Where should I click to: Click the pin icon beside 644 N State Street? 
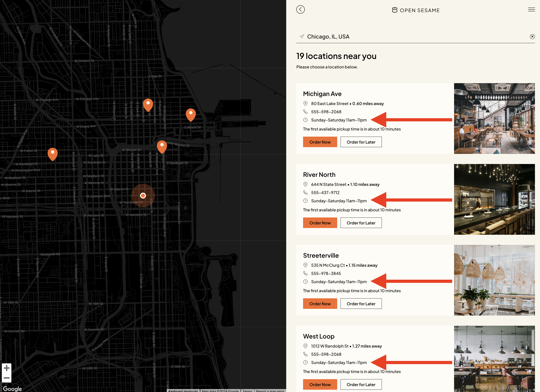pos(305,184)
